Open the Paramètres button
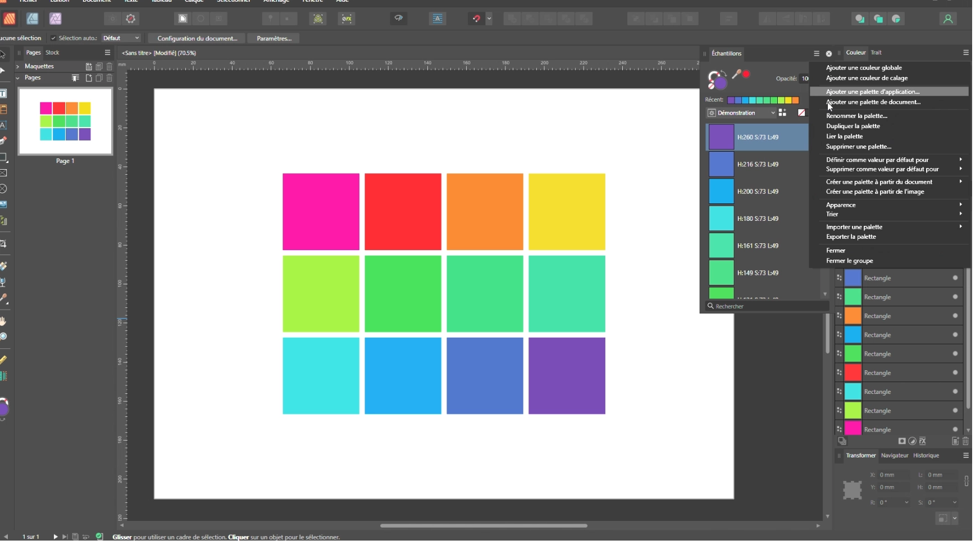 274,38
